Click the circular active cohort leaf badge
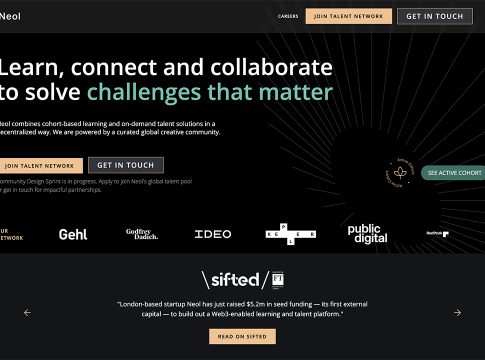The image size is (485, 360). [400, 173]
